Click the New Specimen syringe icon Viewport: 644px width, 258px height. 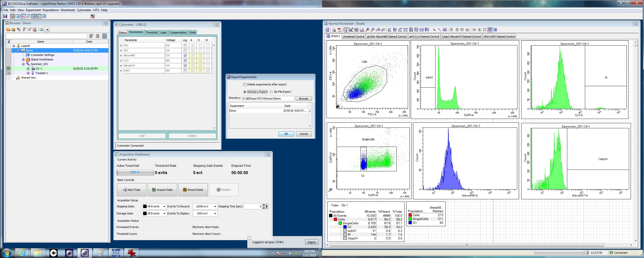click(19, 29)
